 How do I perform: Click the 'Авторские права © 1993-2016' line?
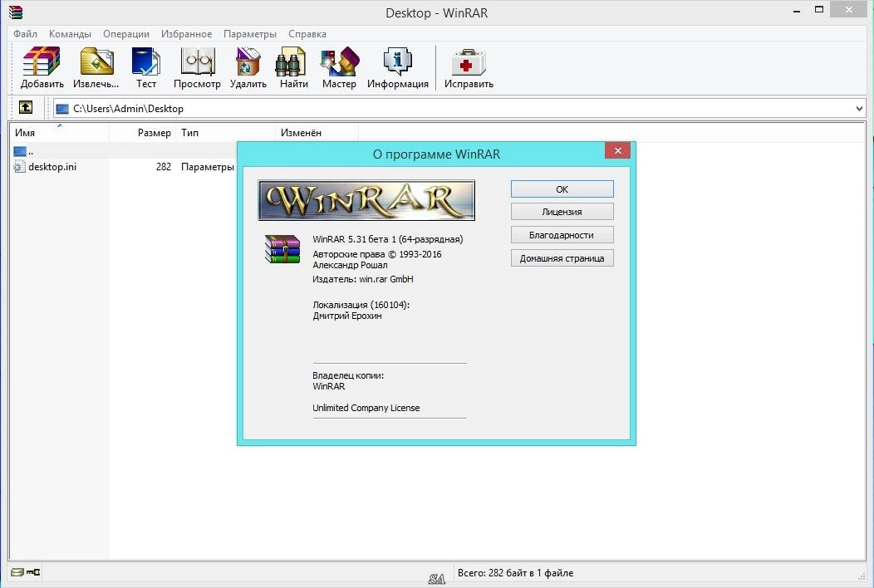coord(377,254)
